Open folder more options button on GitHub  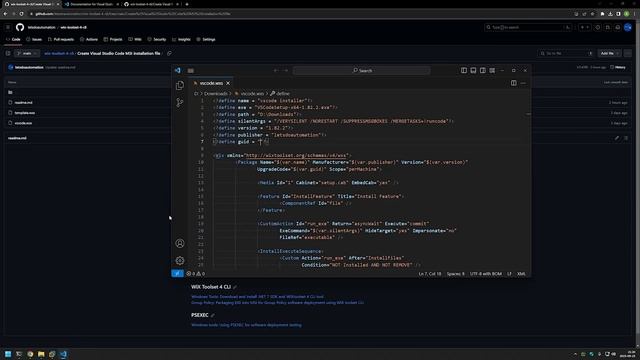click(x=628, y=53)
